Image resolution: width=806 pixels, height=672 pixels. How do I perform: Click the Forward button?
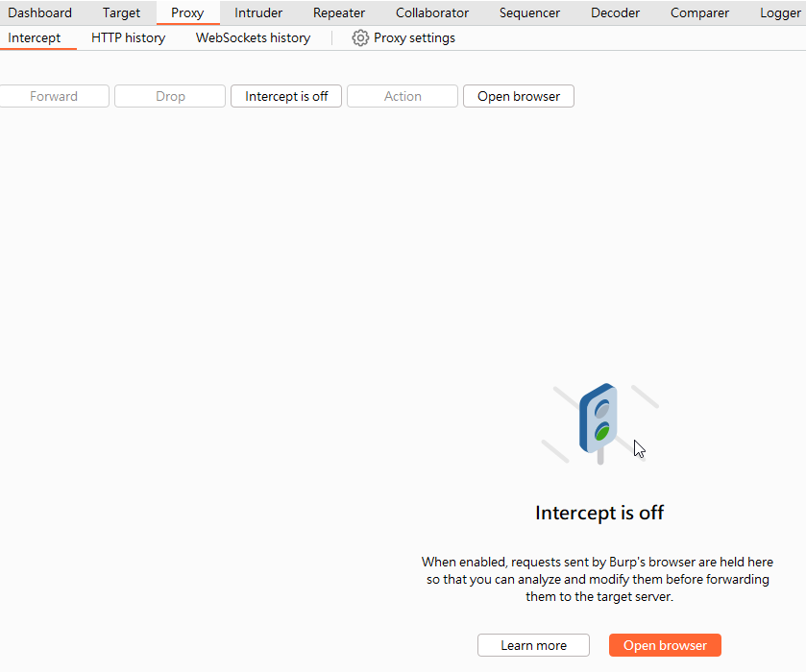tap(54, 96)
